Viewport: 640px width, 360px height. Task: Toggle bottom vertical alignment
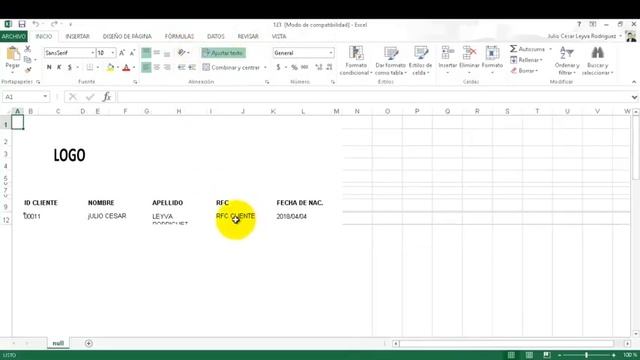coord(167,53)
